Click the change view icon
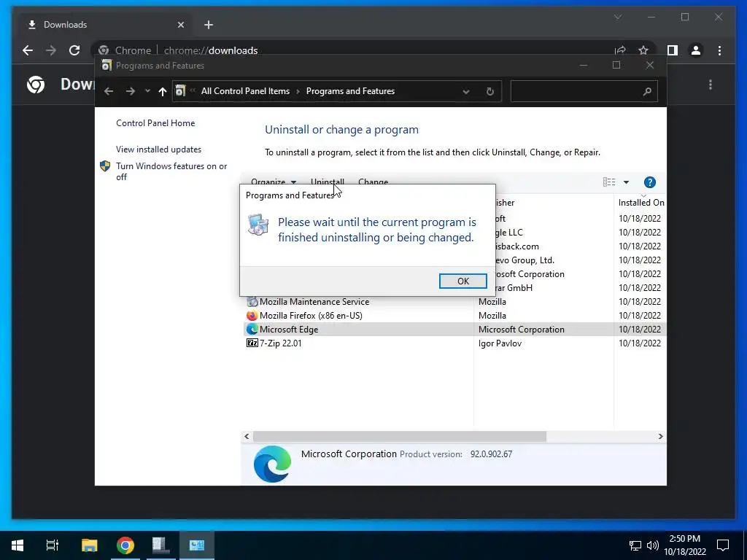 609,182
